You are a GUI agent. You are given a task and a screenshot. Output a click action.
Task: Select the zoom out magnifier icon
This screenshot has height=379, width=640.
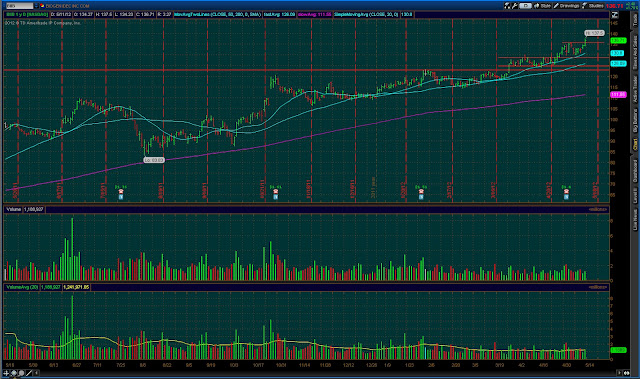tap(21, 373)
